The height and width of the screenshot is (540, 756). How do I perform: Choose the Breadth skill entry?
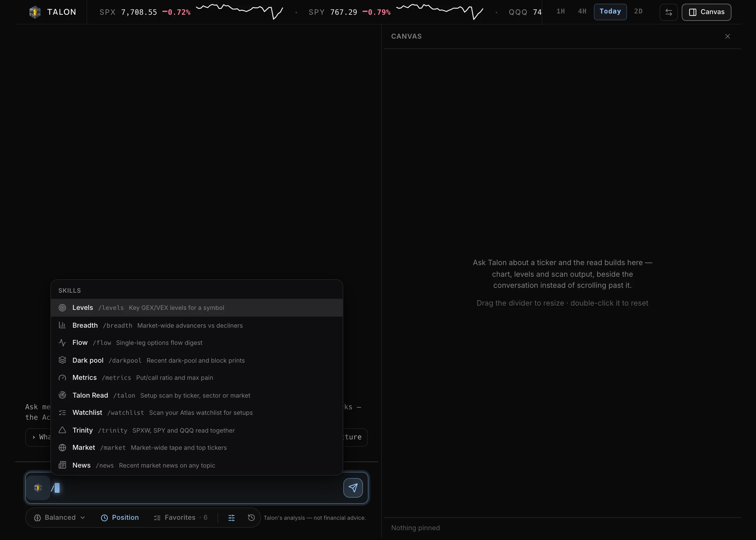(x=197, y=325)
